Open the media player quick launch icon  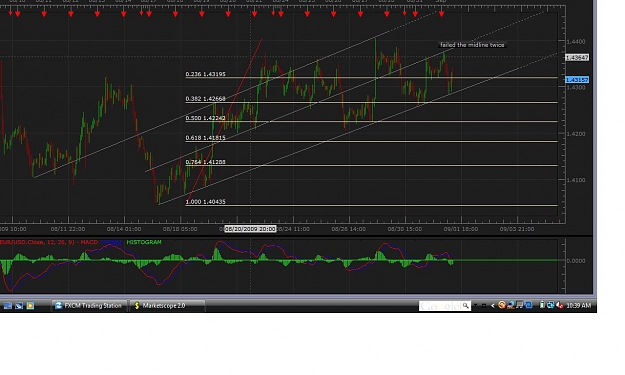[x=30, y=306]
